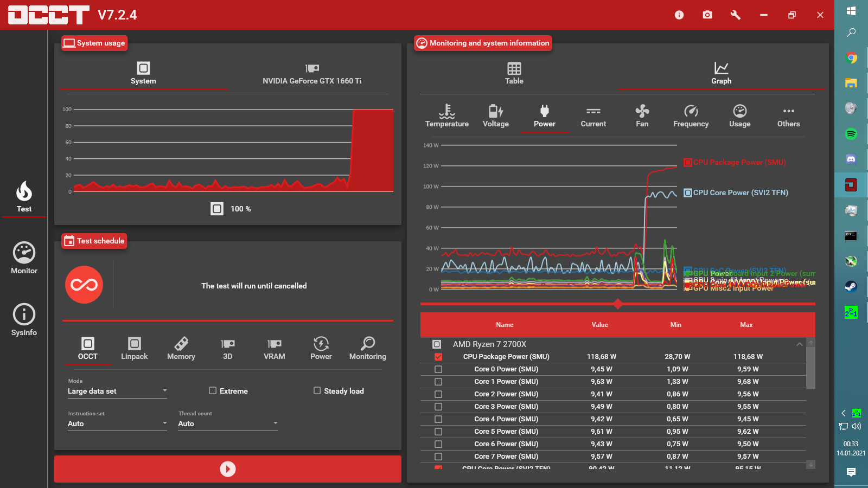Check the Core 6 Power (SMU) row

click(x=438, y=444)
